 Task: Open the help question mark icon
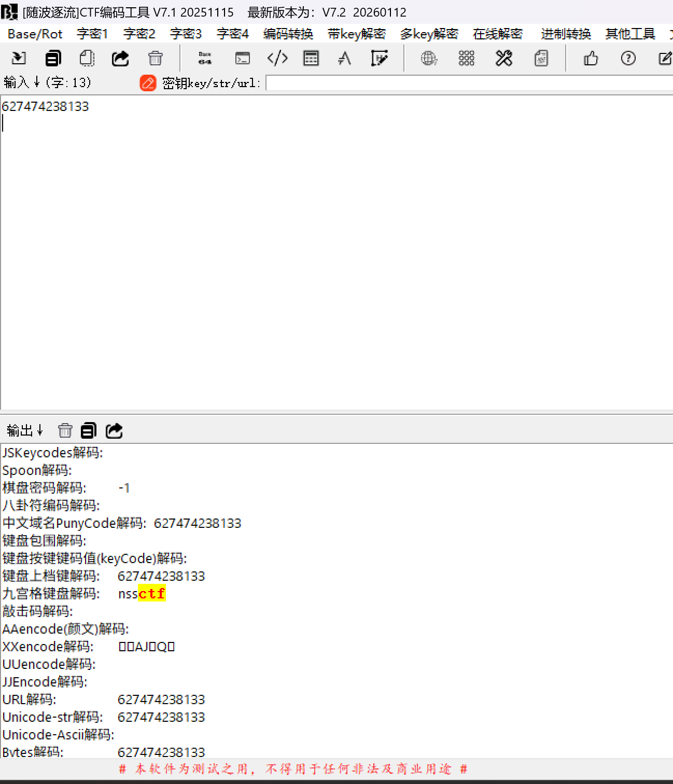point(628,58)
